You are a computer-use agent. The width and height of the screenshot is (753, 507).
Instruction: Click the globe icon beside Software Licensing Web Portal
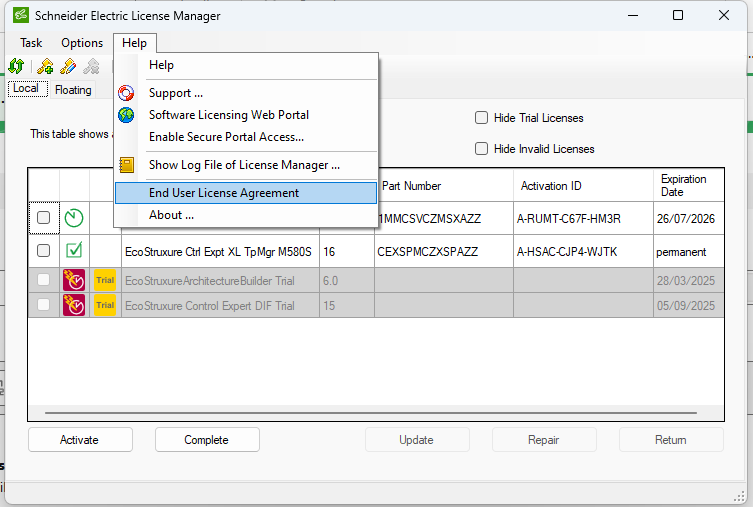126,115
